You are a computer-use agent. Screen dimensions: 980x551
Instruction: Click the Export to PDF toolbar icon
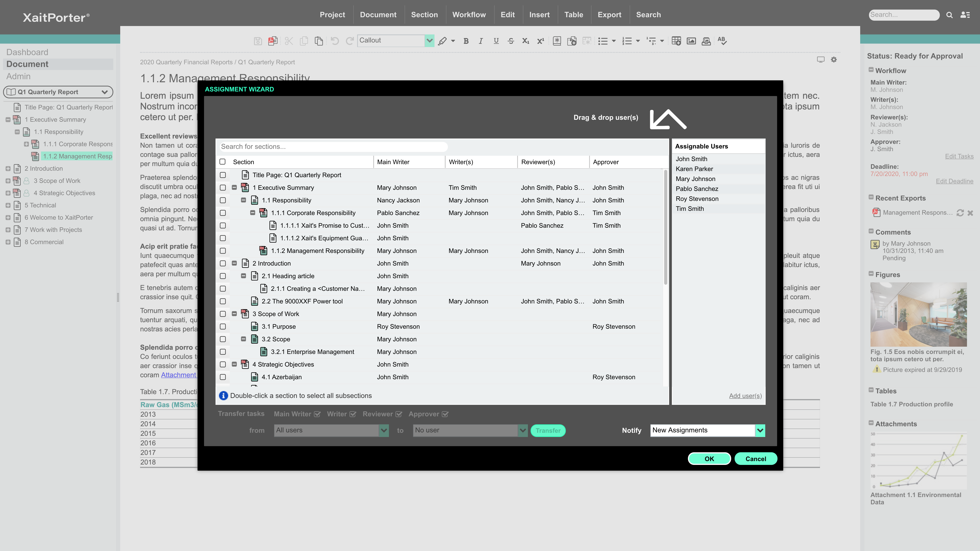click(272, 41)
